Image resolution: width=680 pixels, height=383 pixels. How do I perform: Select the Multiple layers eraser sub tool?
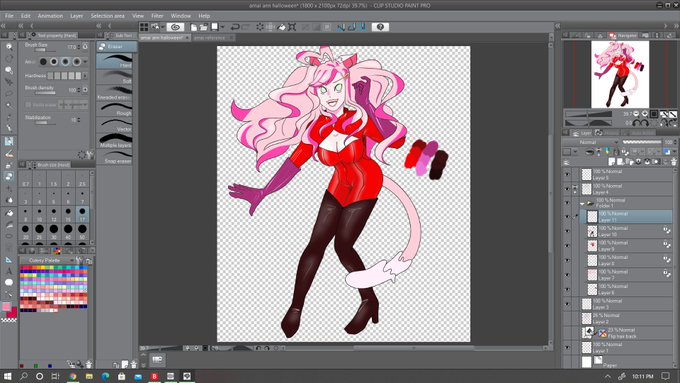(x=114, y=141)
